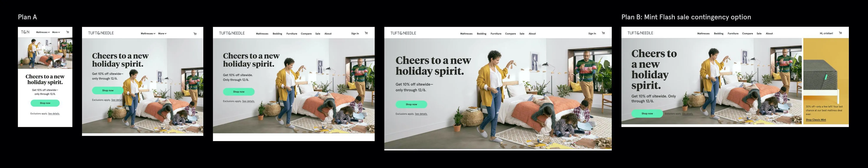Select Furniture in the largest Plan A mockup nav

[496, 34]
